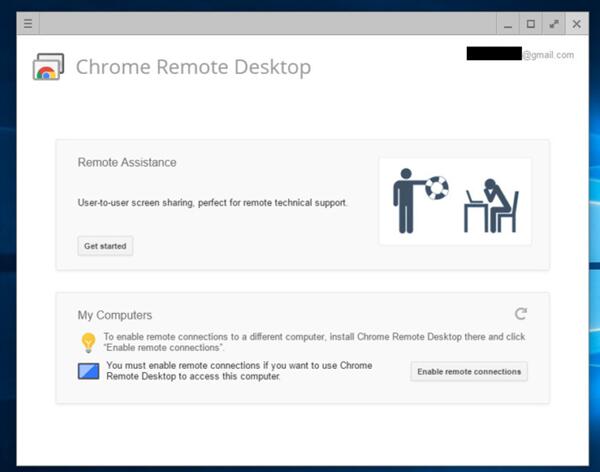Click Enable remote connections button
Screen dimensions: 600x472
point(469,372)
